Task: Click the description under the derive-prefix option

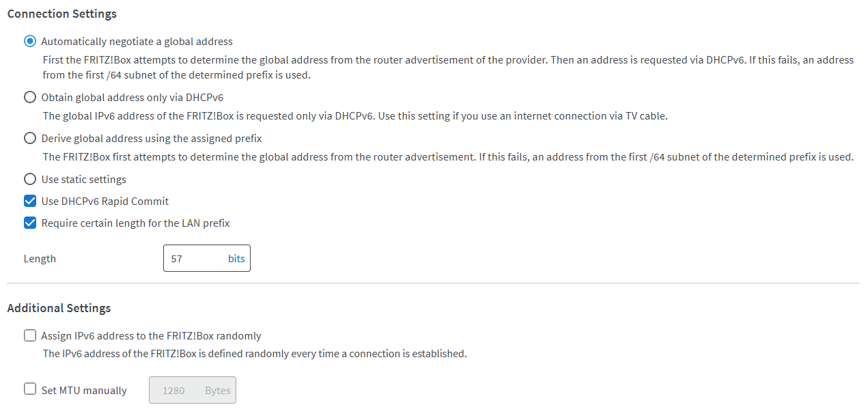Action: pos(447,157)
